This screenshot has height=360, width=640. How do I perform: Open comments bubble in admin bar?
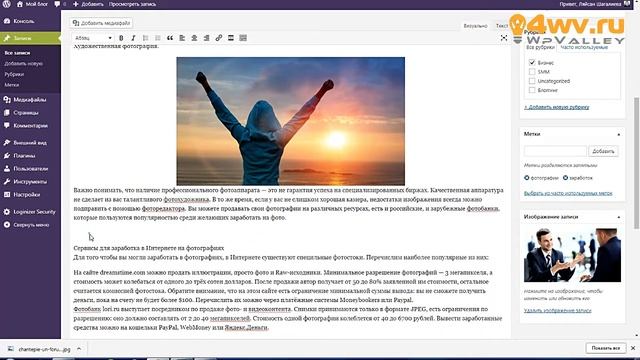tap(60, 4)
